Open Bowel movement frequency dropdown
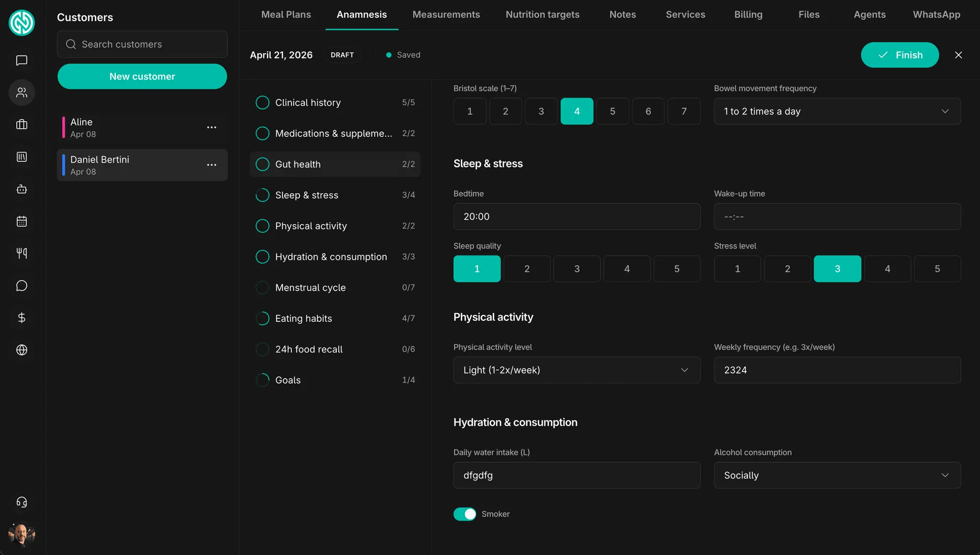980x555 pixels. pyautogui.click(x=837, y=111)
